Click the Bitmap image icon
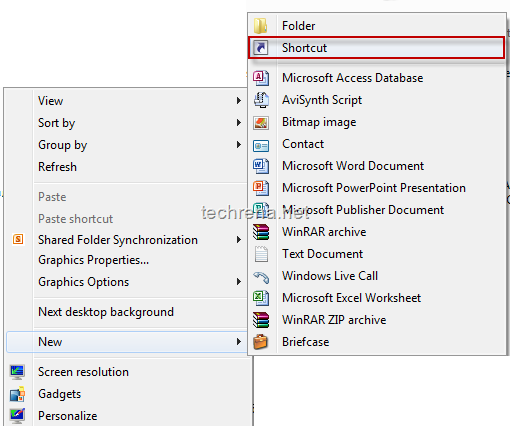Screen dimensions: 510x426 [x=261, y=123]
